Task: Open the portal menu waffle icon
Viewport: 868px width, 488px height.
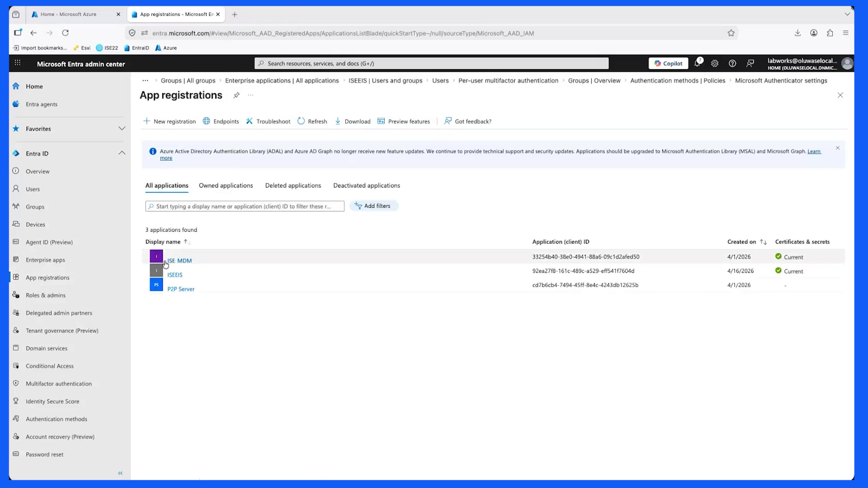Action: tap(18, 63)
